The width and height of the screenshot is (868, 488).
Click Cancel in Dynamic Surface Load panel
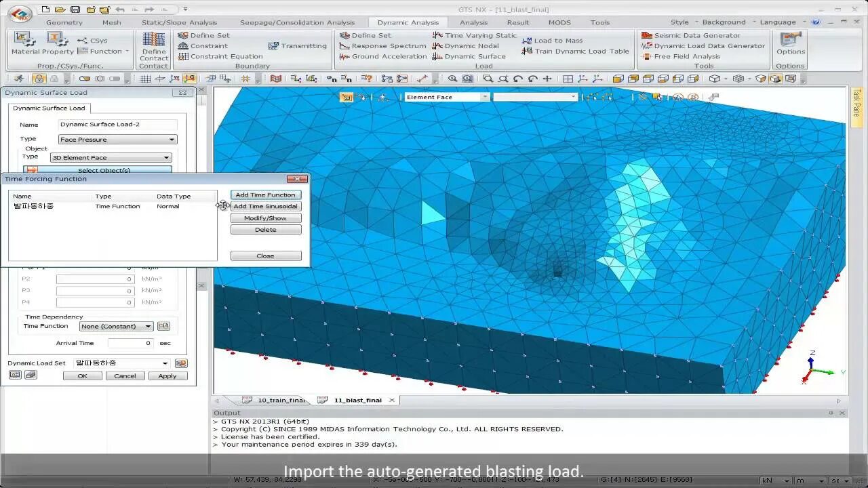tap(125, 376)
